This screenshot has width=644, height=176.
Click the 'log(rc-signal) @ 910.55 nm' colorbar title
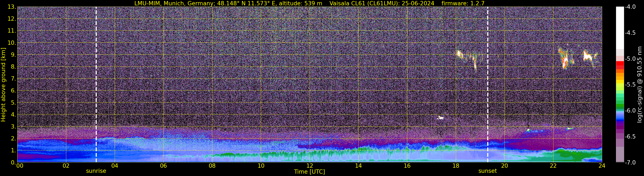point(640,85)
